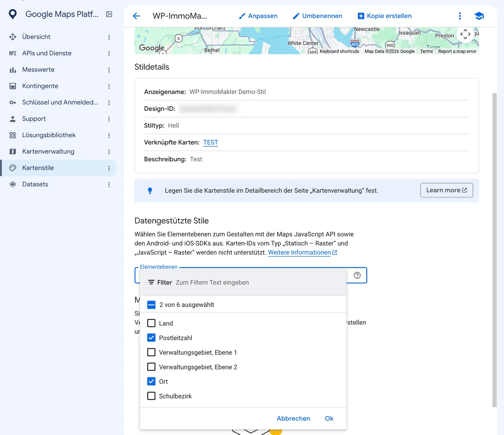
Task: Open APIs und Dienste page
Action: (x=47, y=53)
